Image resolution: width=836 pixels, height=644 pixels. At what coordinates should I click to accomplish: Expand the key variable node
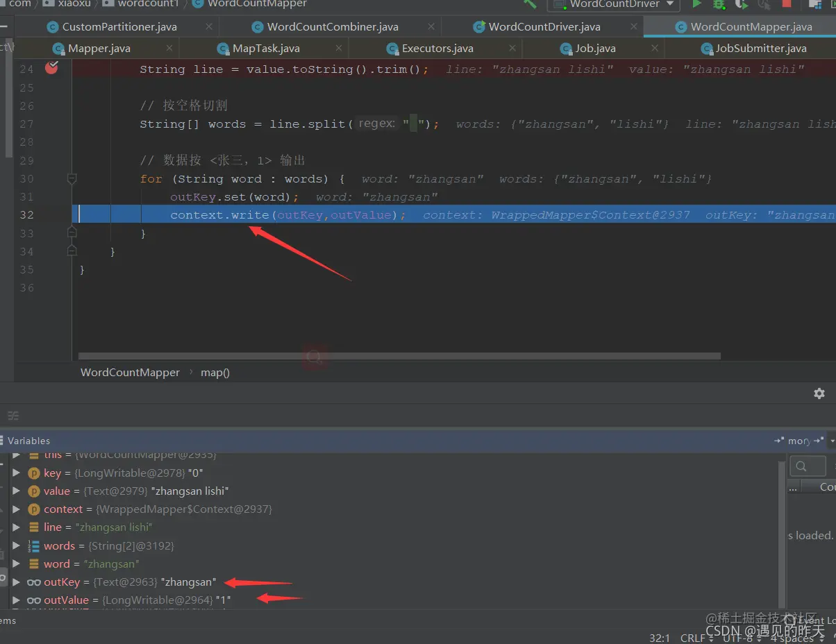click(16, 473)
